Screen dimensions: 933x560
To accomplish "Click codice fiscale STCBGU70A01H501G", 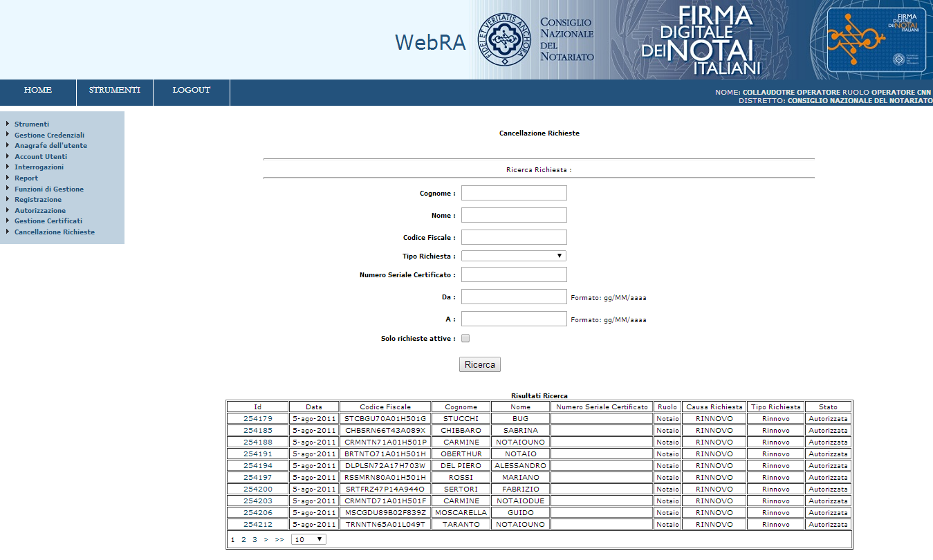I will click(x=386, y=418).
